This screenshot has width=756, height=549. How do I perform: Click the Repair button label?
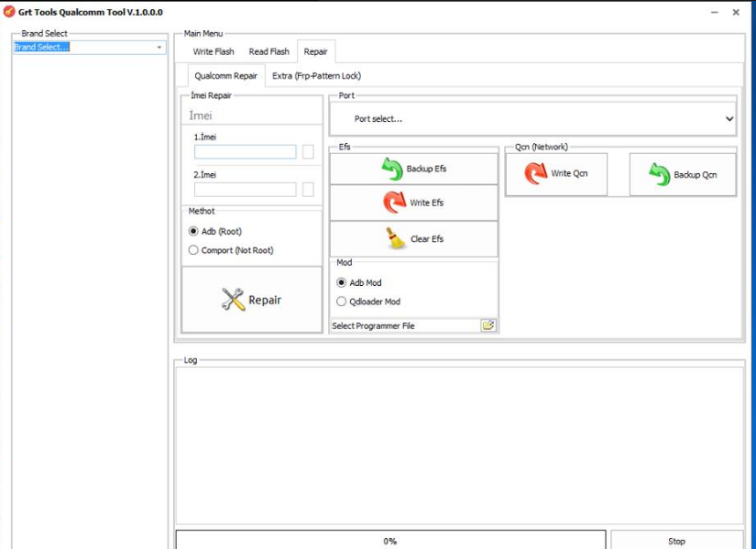[265, 300]
